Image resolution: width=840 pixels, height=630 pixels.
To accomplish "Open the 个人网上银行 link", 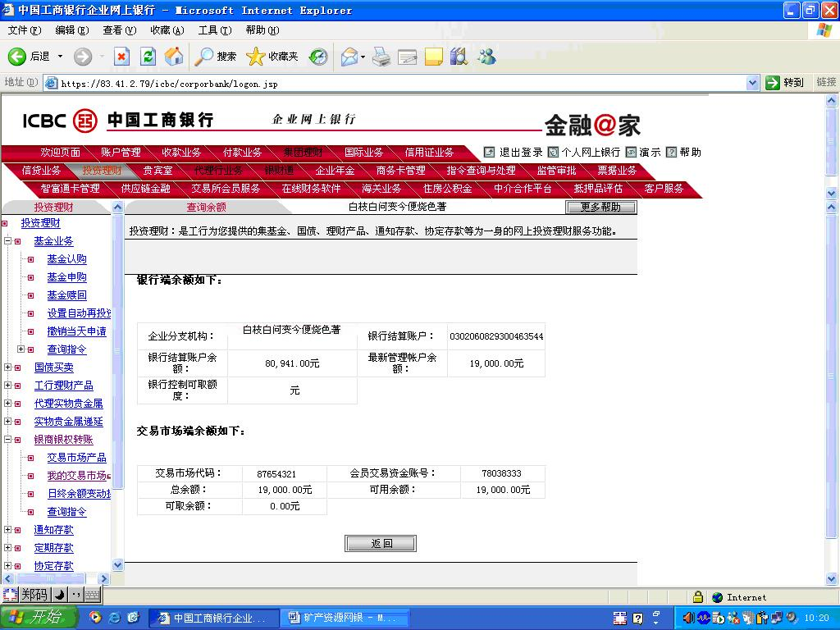I will [x=591, y=152].
